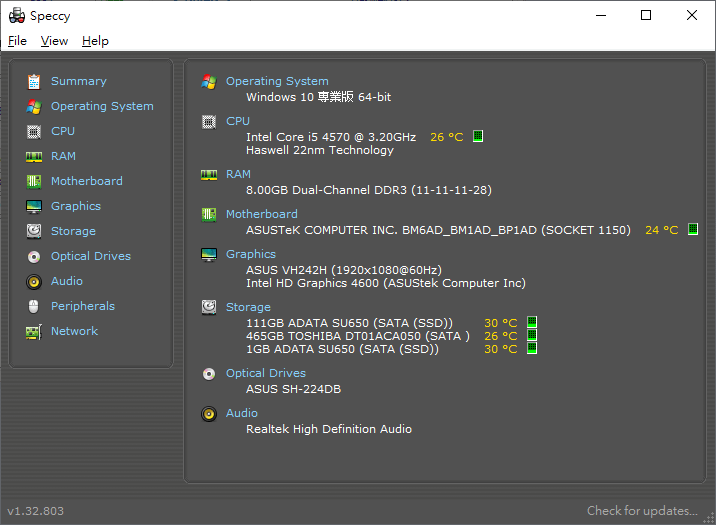716x525 pixels.
Task: Click the Operating System Windows flag sidebar icon
Action: point(34,106)
